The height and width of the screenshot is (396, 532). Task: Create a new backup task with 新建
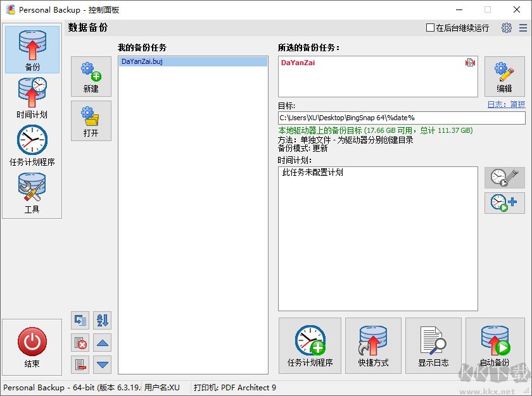(91, 77)
